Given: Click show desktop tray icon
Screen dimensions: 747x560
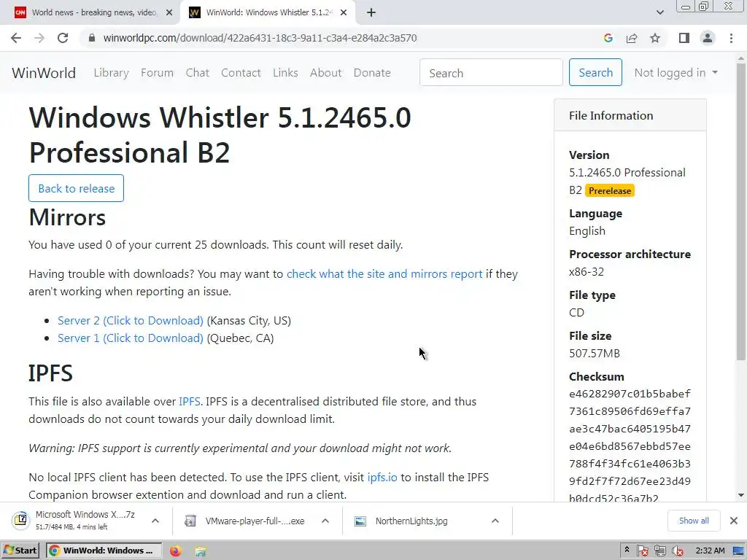Looking at the screenshot, I should tap(739, 551).
